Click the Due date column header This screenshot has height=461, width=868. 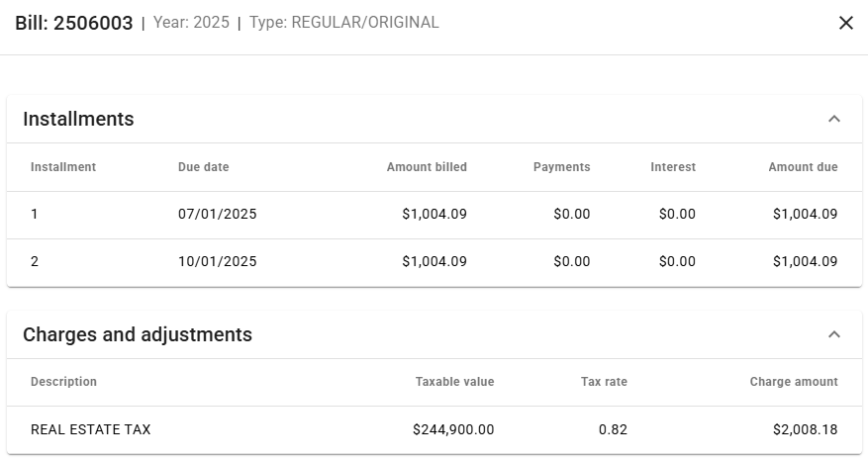click(203, 167)
